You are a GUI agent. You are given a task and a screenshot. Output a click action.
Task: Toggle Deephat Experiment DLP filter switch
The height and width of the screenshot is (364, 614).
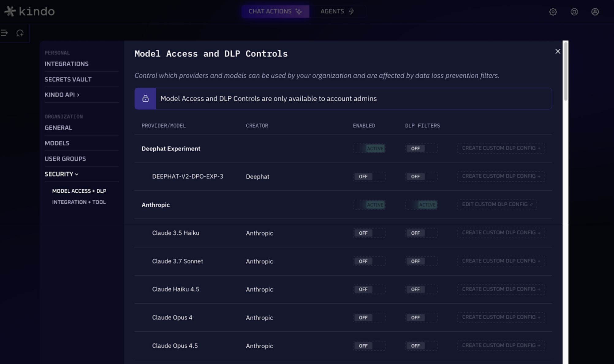pos(421,148)
